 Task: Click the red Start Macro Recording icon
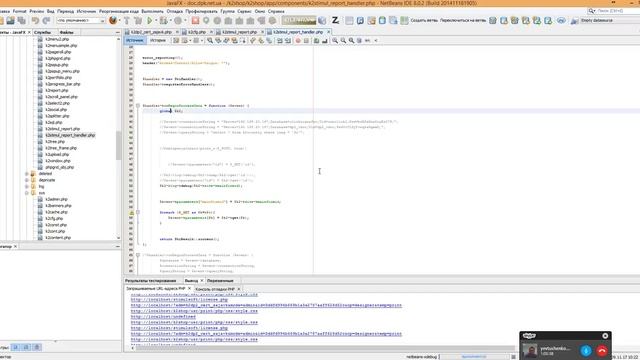pyautogui.click(x=298, y=40)
